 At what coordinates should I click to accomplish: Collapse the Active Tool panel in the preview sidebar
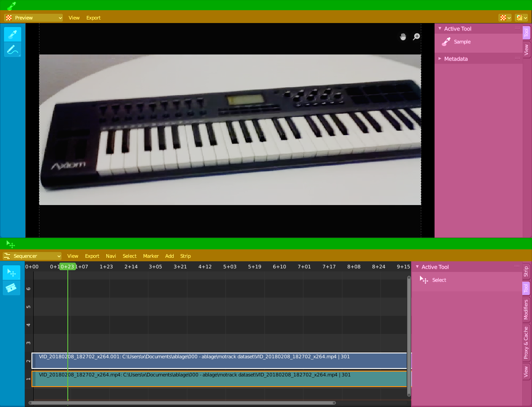440,28
